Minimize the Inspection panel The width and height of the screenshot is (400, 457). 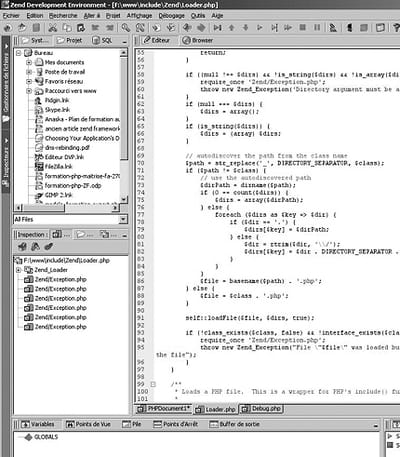125,236
